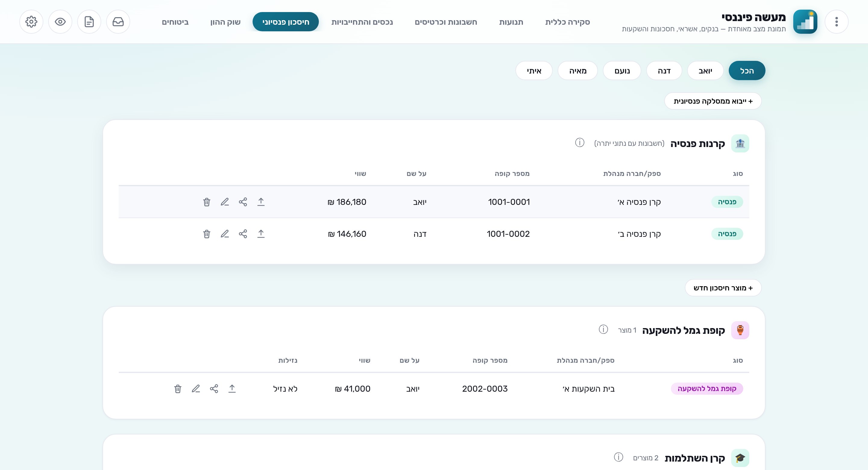This screenshot has height=470, width=868.
Task: Switch to the סקירה כללית tab
Action: click(x=568, y=22)
